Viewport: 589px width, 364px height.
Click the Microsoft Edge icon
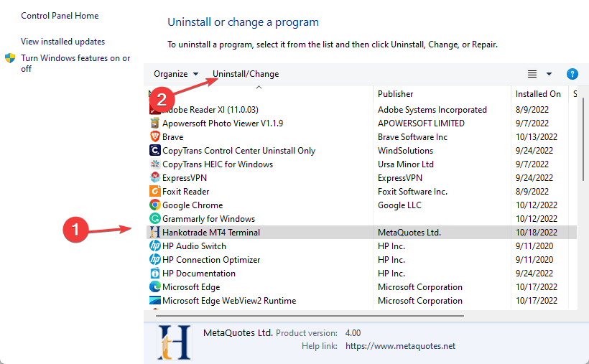point(154,287)
